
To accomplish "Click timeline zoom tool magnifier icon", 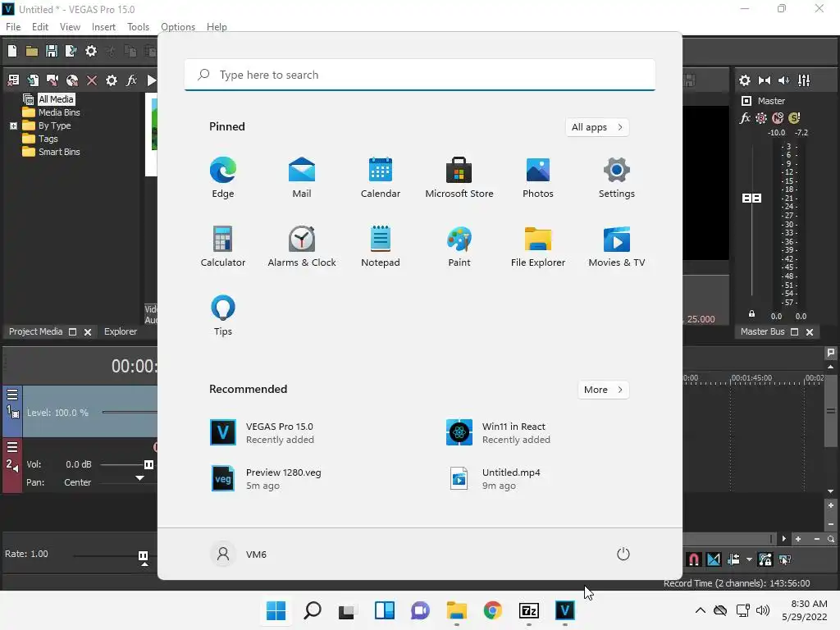I will tap(831, 539).
